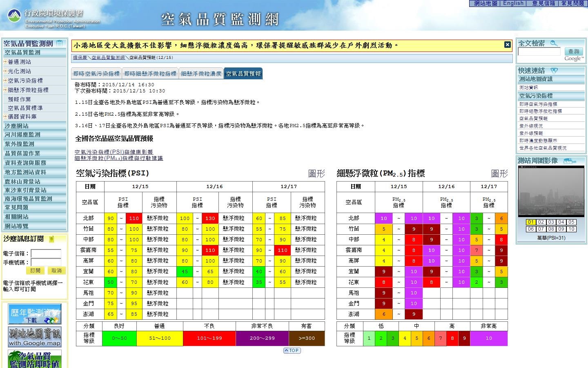Viewport: 588px width, 368px height.
Task: Open the 空氣污染指標(PSI)與健康影響 link
Action: point(114,152)
